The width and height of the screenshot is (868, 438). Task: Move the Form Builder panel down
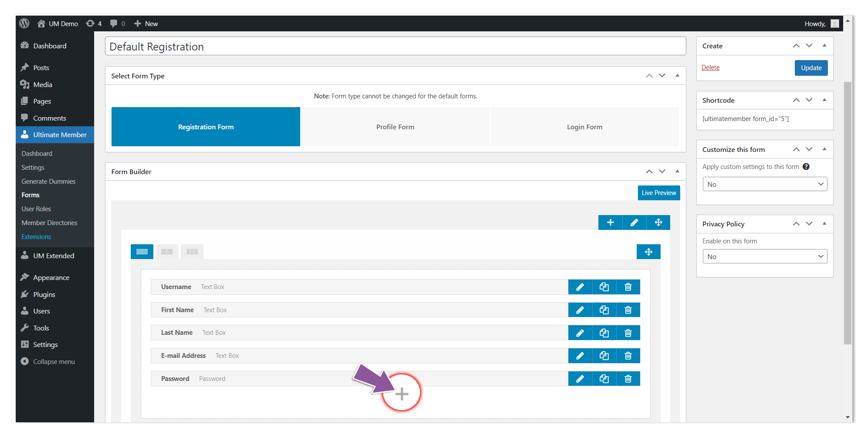(662, 172)
